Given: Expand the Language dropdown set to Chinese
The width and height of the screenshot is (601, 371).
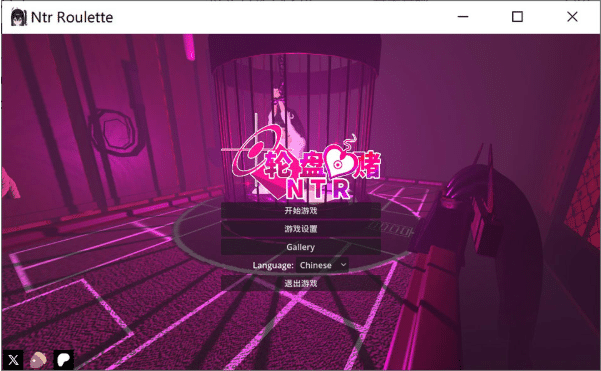Looking at the screenshot, I should 322,265.
